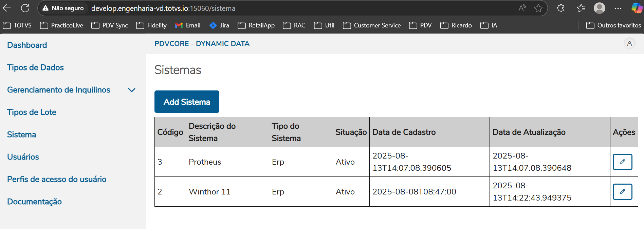Open the Copilot icon in the toolbar

pos(637,8)
